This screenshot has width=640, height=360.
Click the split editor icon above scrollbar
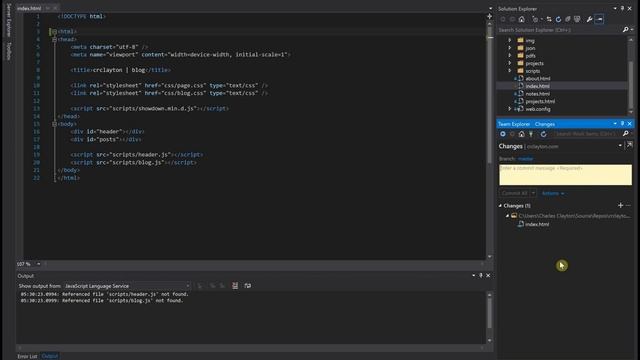tap(489, 16)
